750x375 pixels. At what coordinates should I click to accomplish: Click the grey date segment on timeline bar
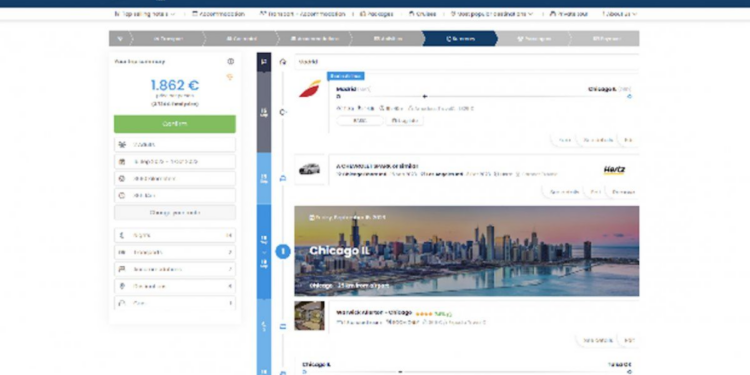point(264,112)
